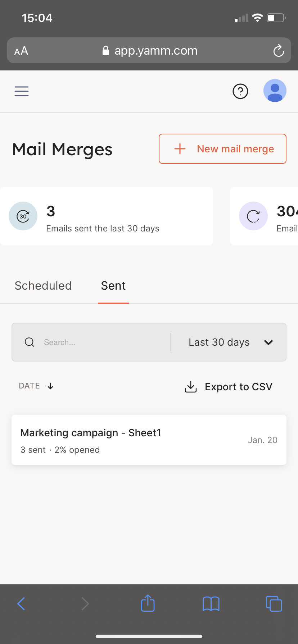Go back with Safari back arrow
The height and width of the screenshot is (644, 298).
pos(22,603)
